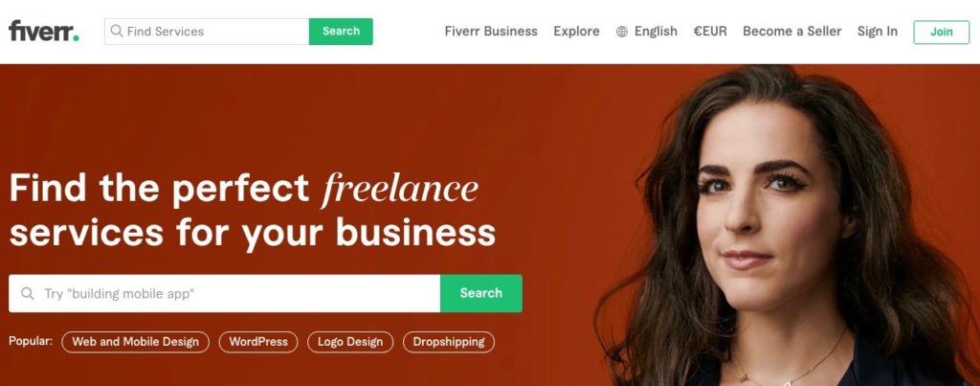The image size is (980, 386).
Task: Click the globe language icon
Action: pos(622,32)
